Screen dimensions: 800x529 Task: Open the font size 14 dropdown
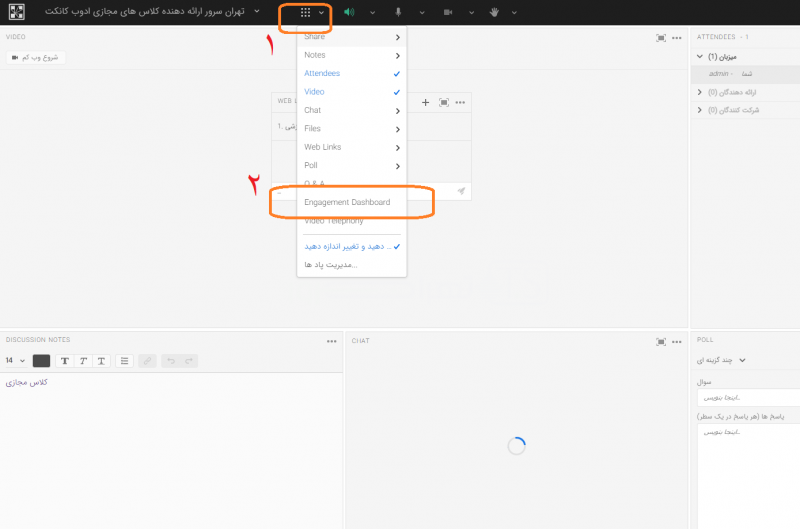click(14, 361)
